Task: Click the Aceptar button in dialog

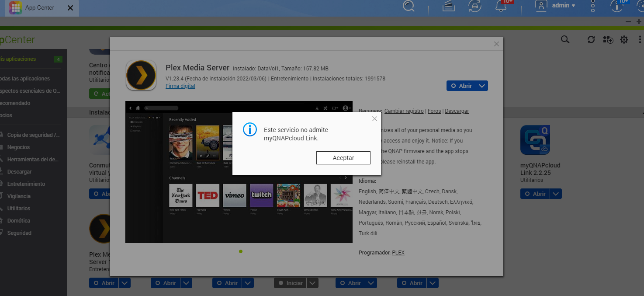Action: tap(343, 158)
